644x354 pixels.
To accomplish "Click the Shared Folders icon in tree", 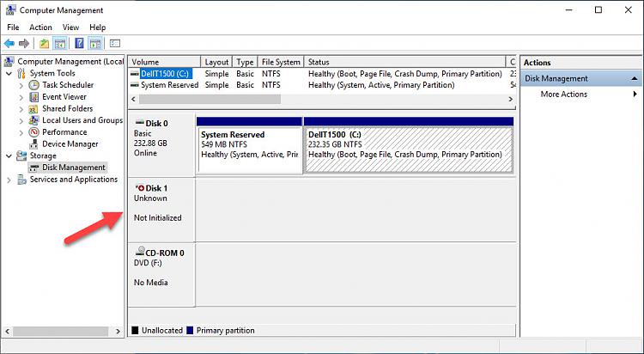I will pyautogui.click(x=33, y=109).
